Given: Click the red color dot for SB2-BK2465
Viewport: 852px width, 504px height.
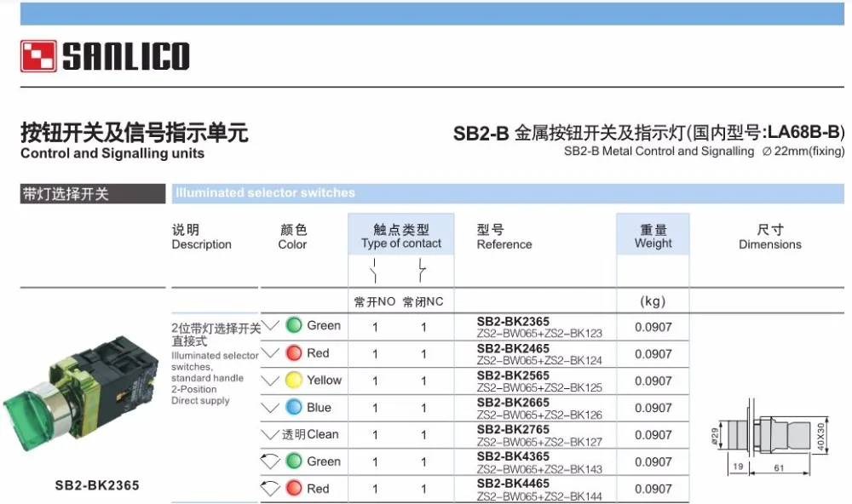Looking at the screenshot, I should point(293,352).
